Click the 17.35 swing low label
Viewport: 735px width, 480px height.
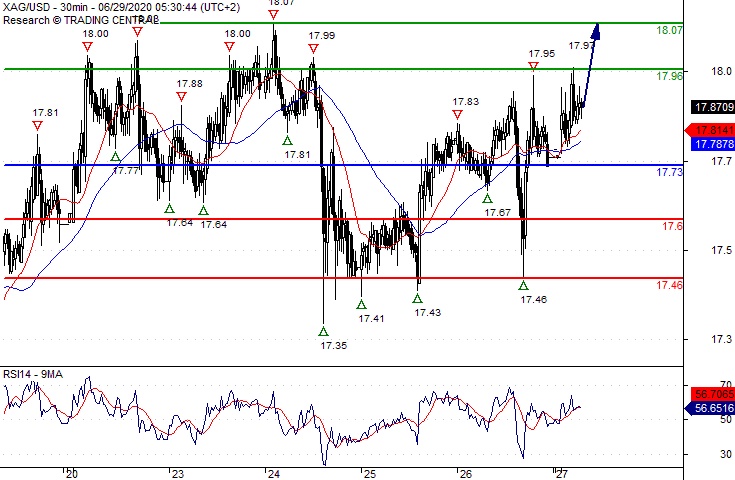[x=334, y=345]
